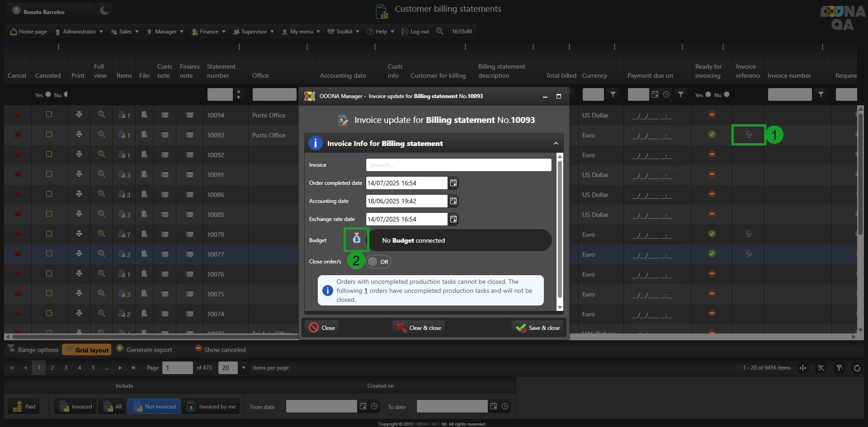Click cancel red X for statement 10091
The width and height of the screenshot is (868, 427).
tap(18, 174)
